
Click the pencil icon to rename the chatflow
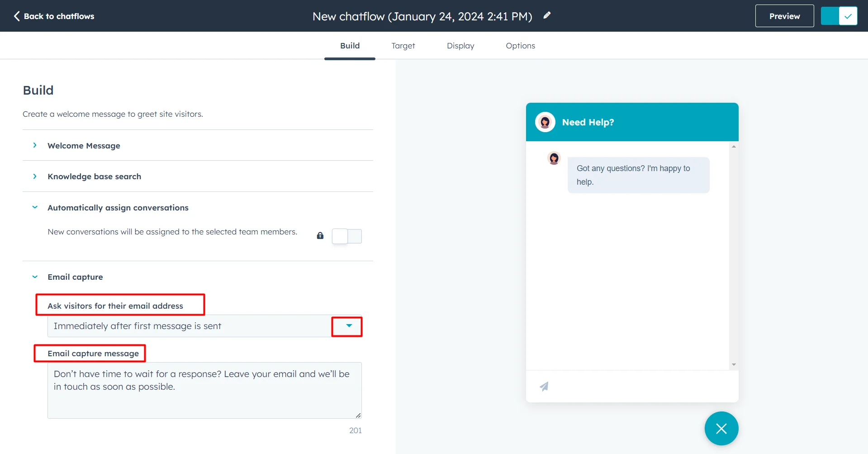click(x=546, y=15)
